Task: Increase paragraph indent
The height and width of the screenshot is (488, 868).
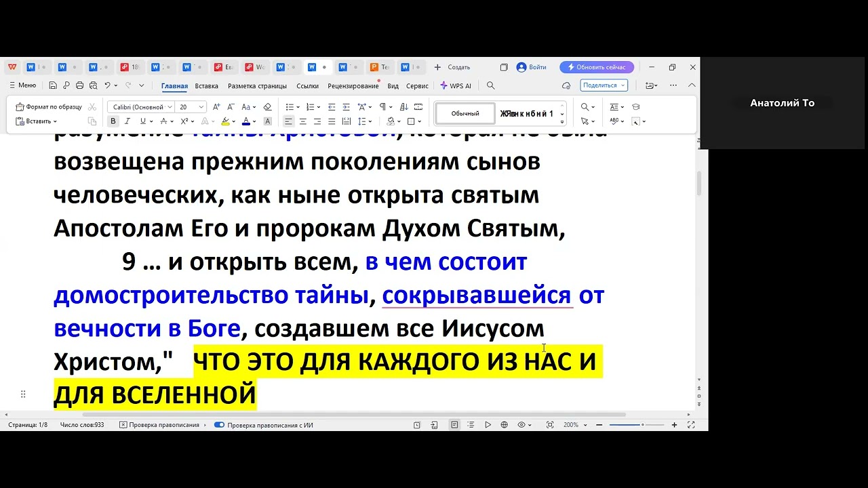Action: click(346, 107)
